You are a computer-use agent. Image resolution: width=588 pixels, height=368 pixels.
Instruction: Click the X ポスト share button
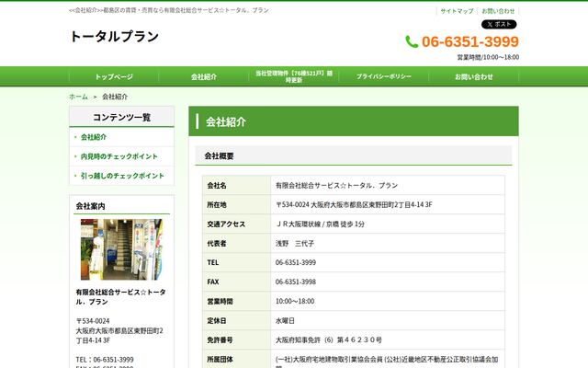pyautogui.click(x=499, y=25)
